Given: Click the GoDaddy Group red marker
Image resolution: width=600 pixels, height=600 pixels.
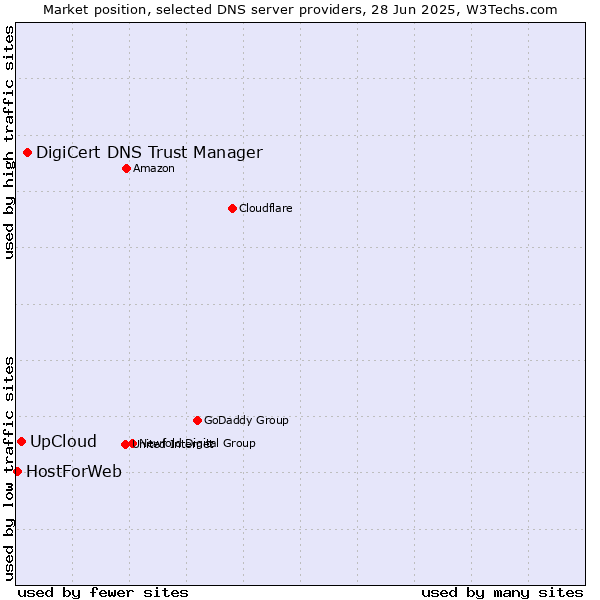Looking at the screenshot, I should tap(197, 421).
